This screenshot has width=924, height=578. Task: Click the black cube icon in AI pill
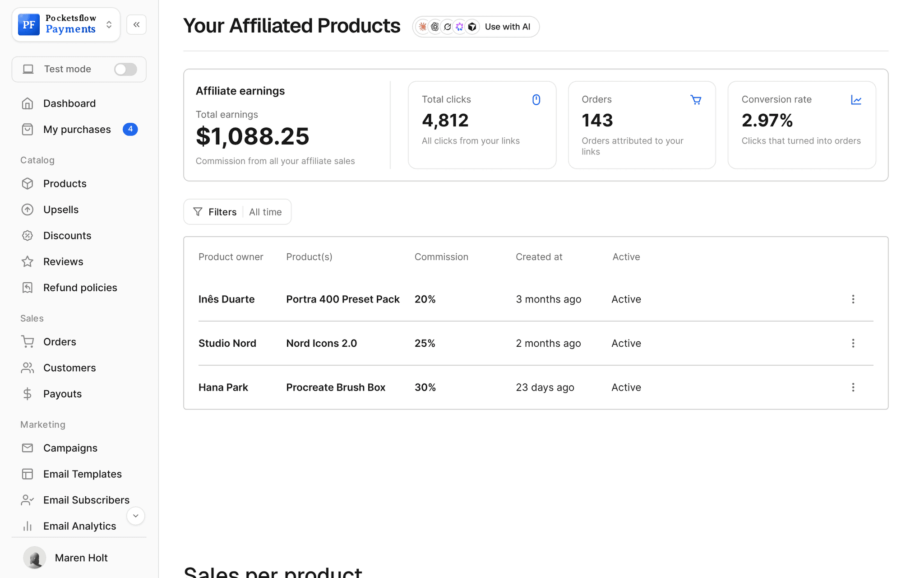pos(472,27)
